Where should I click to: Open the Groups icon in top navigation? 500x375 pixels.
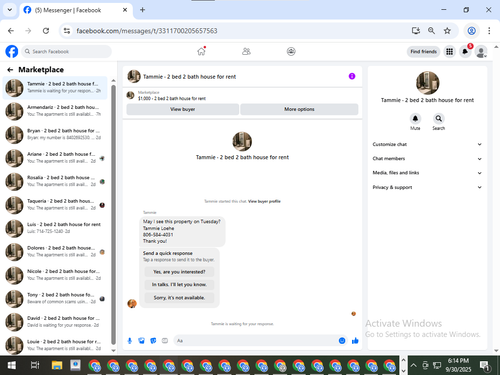coord(291,51)
